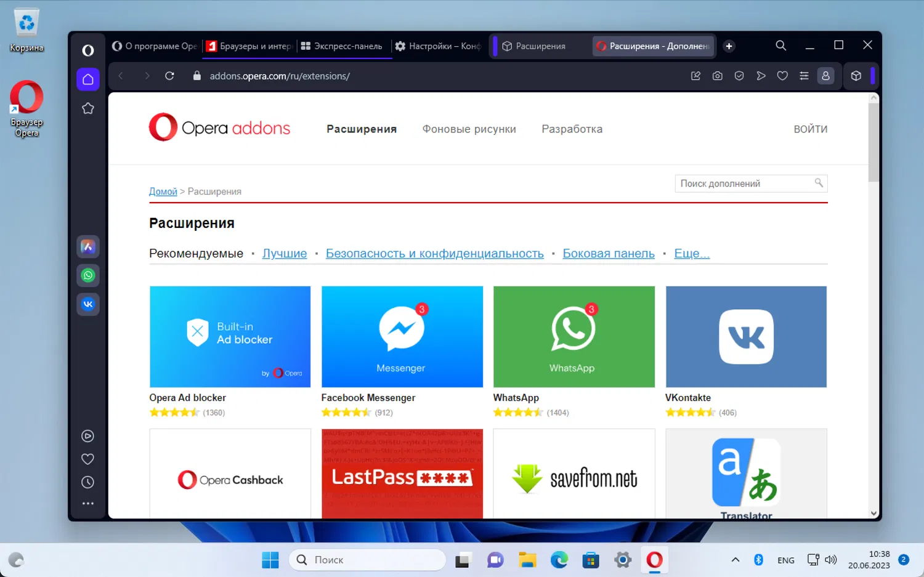The image size is (924, 577).
Task: Click the "ВОЙТИ" sign-in link
Action: click(x=811, y=129)
